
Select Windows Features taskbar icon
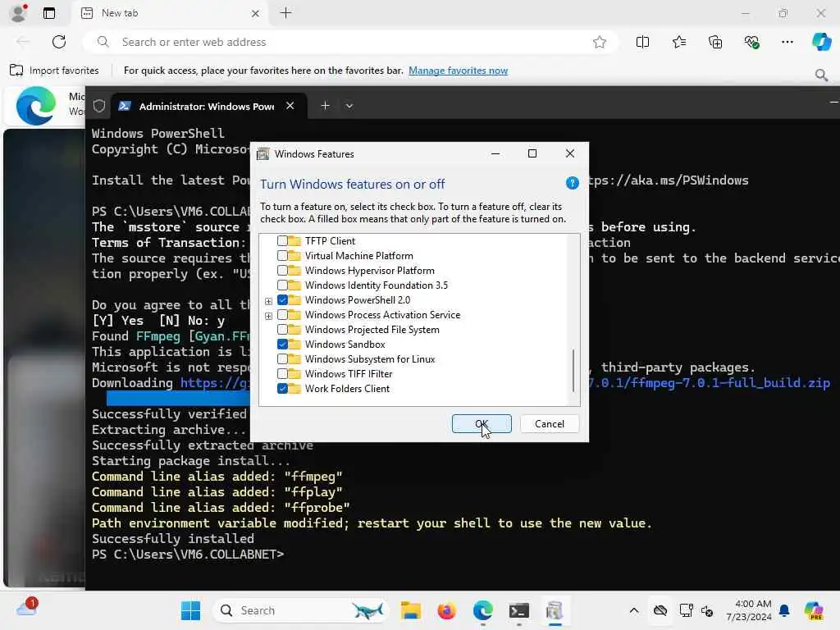pyautogui.click(x=555, y=610)
